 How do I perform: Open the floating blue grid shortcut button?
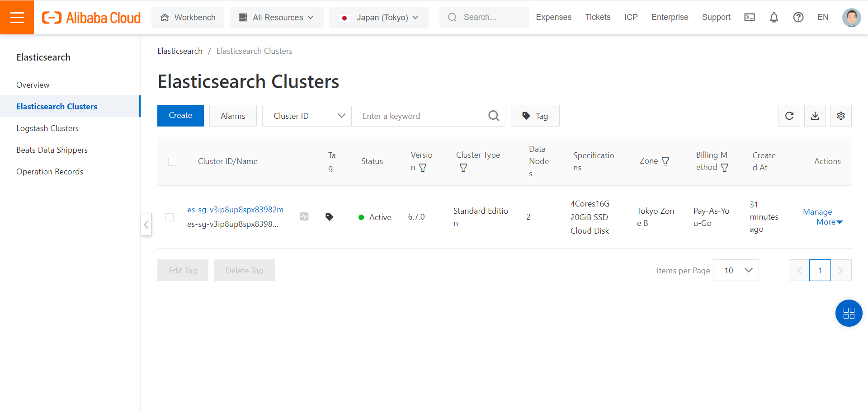tap(849, 313)
